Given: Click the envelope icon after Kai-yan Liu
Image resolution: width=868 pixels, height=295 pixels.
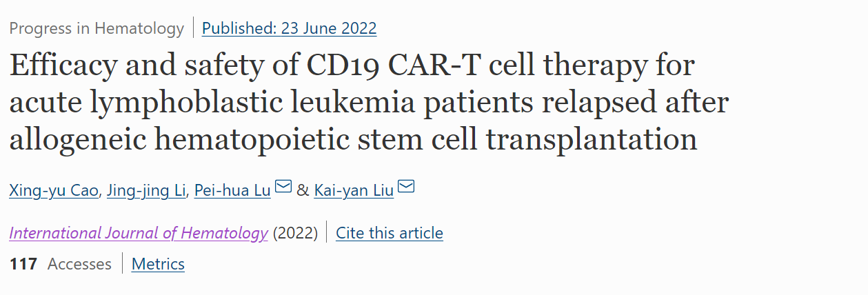Looking at the screenshot, I should [406, 187].
